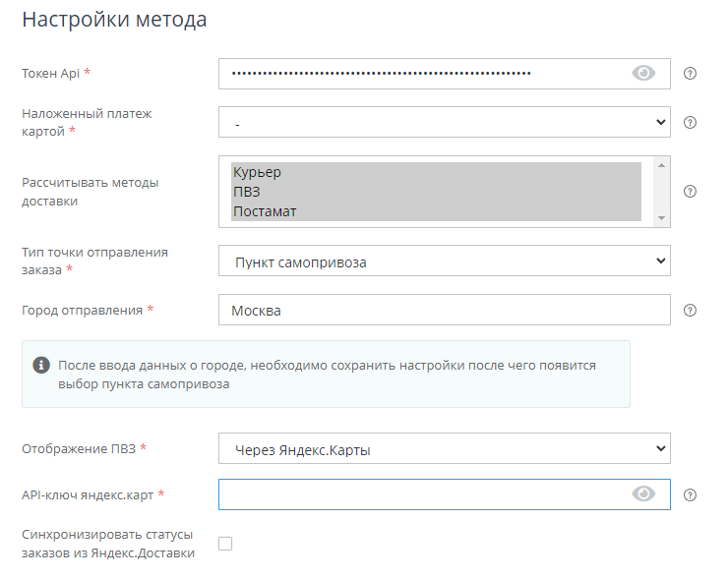Click the Город отправления field with Москва

(x=444, y=311)
